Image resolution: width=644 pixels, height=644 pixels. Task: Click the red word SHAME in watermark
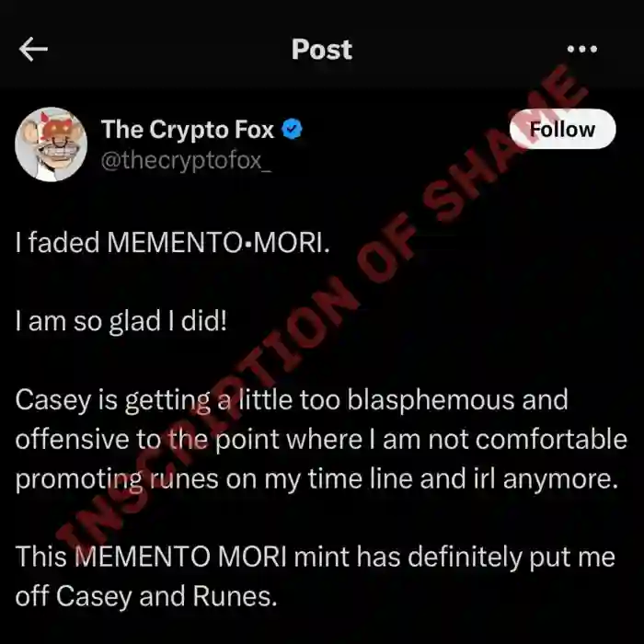click(x=505, y=144)
